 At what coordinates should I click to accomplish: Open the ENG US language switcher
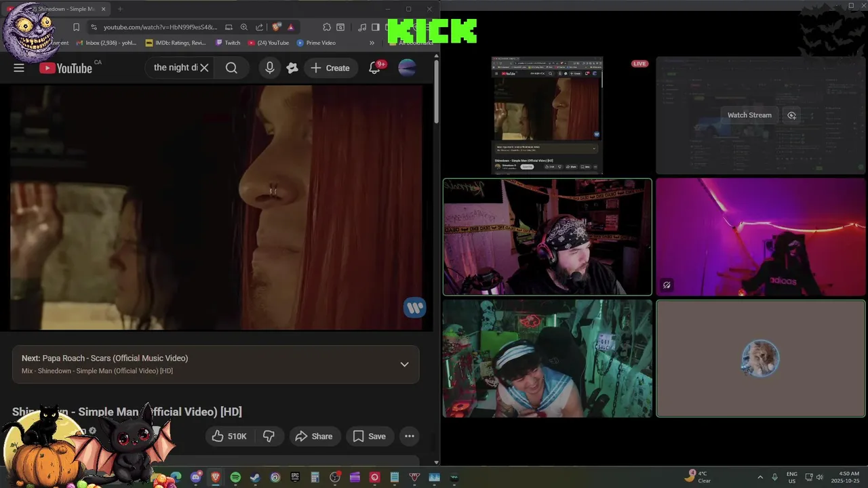pos(792,477)
